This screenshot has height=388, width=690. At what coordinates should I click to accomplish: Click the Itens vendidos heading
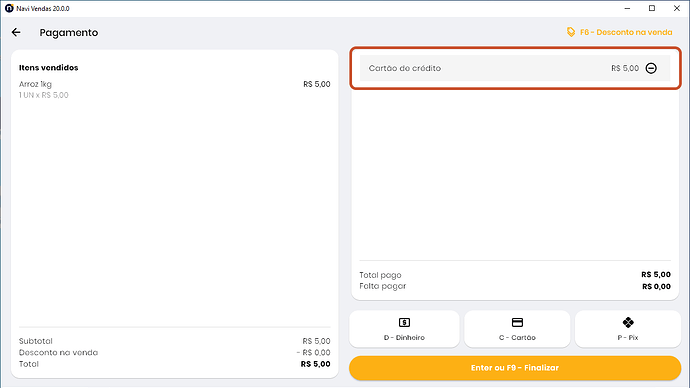point(48,68)
